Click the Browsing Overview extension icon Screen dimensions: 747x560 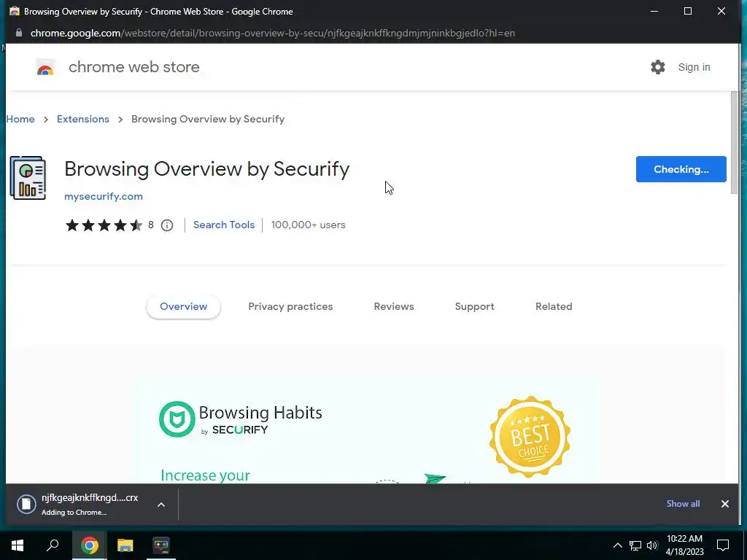click(x=28, y=178)
